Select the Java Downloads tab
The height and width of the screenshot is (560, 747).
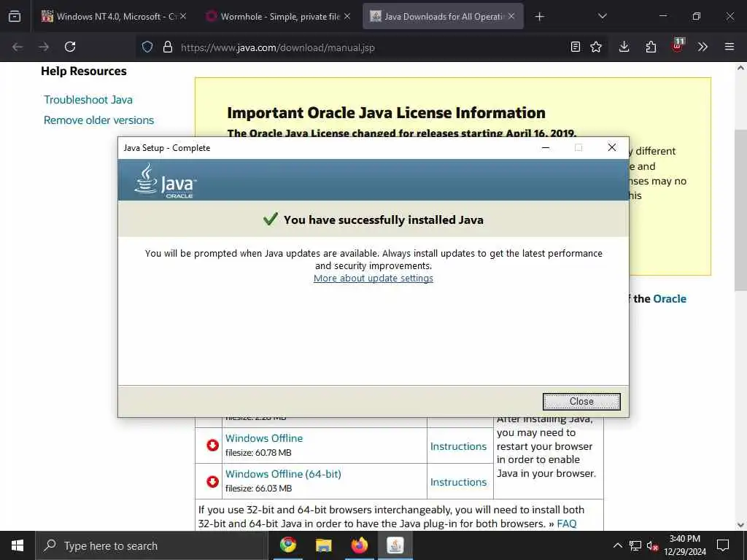[x=443, y=16]
